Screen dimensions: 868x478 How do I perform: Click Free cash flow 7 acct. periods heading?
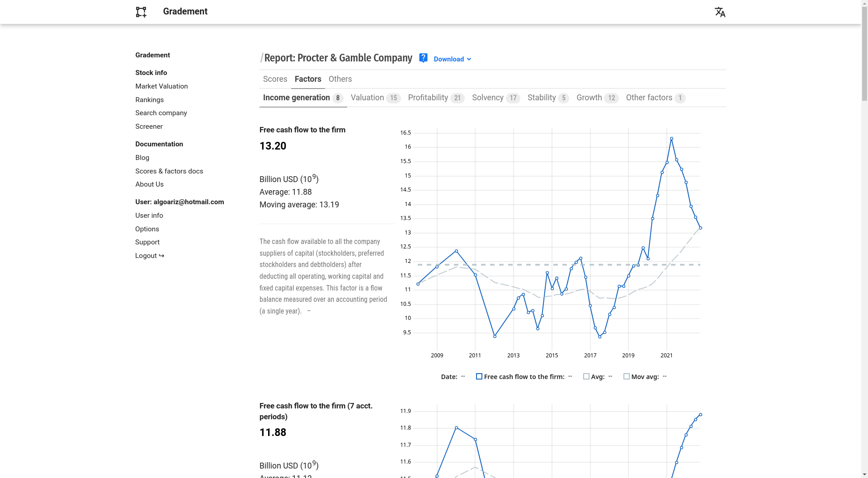click(316, 411)
